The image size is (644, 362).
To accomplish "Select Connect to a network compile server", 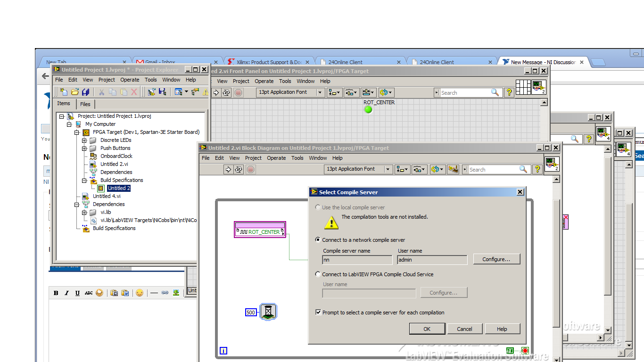I will tap(318, 240).
